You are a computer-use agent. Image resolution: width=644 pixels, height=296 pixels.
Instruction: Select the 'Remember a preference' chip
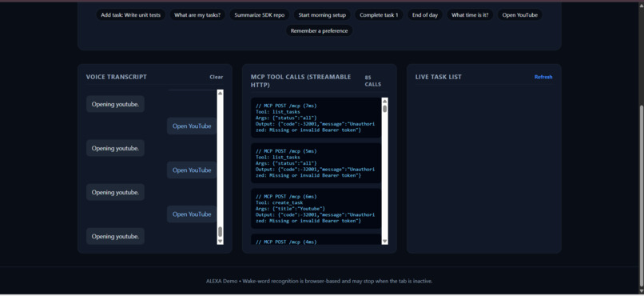pyautogui.click(x=319, y=31)
